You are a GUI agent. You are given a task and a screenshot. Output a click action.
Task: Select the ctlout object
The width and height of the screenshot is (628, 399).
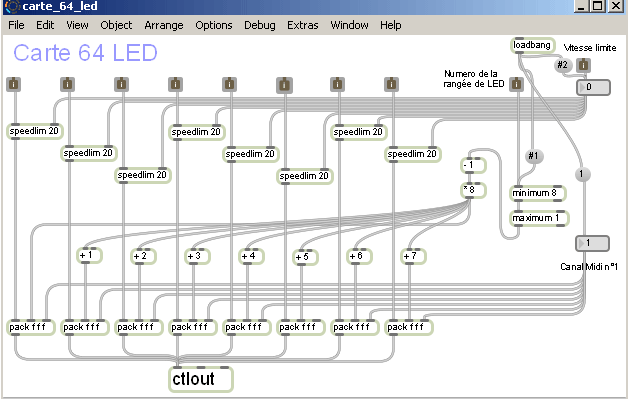click(x=201, y=379)
